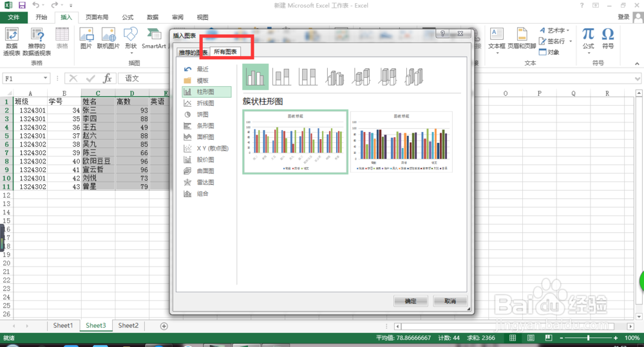Open the 数据 Data ribbon tab

click(x=153, y=17)
